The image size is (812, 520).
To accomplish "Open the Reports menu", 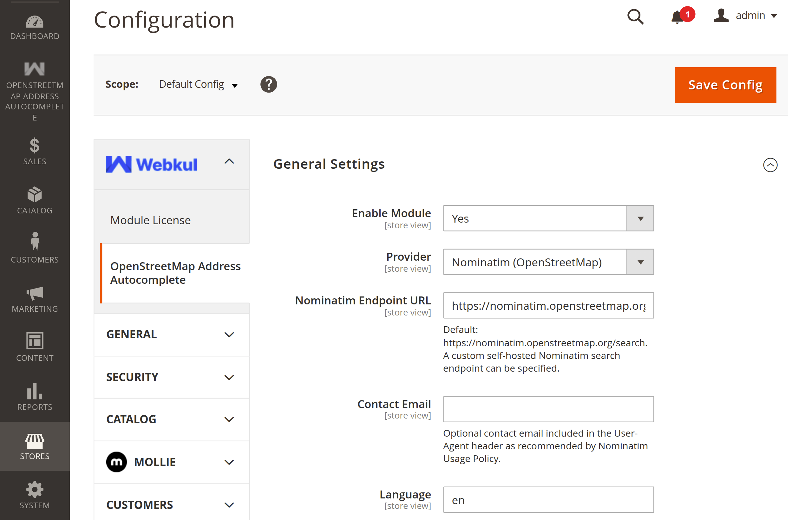I will point(35,397).
